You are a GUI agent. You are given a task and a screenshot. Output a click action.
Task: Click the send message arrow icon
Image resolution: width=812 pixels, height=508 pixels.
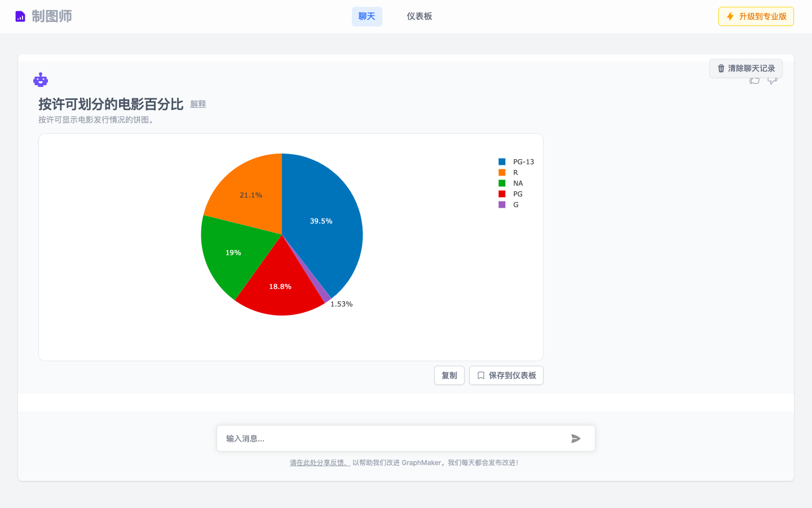[x=576, y=438]
